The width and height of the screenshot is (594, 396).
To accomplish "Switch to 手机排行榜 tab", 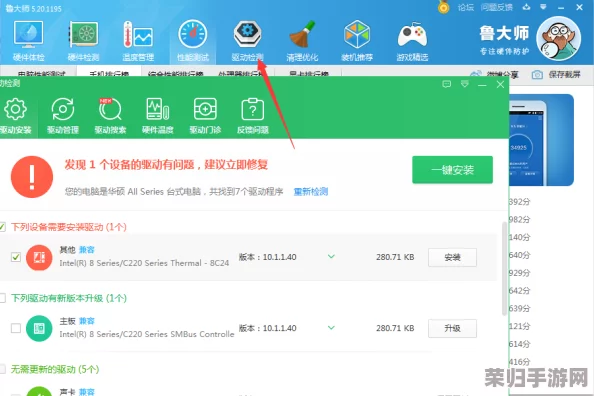I will tap(109, 72).
